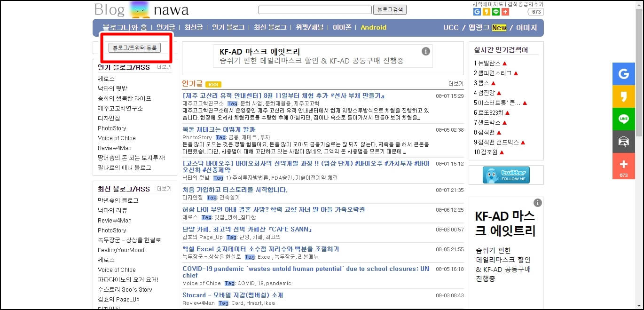
Task: Click small green LINE icon in header
Action: click(x=496, y=12)
